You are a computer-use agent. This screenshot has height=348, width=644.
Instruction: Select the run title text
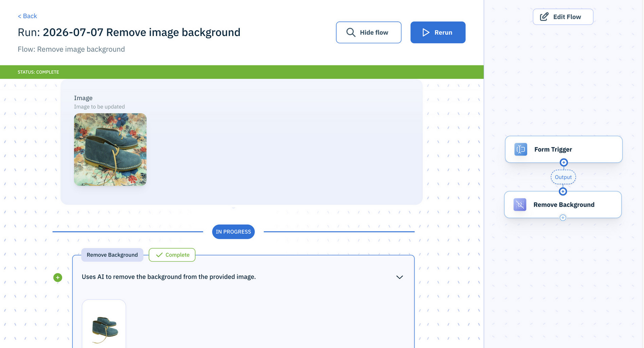click(129, 32)
